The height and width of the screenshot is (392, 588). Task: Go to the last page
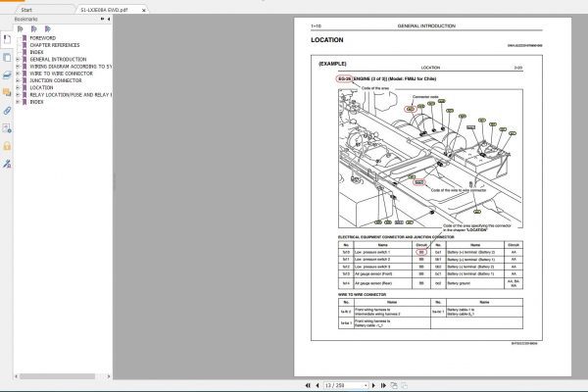[383, 385]
